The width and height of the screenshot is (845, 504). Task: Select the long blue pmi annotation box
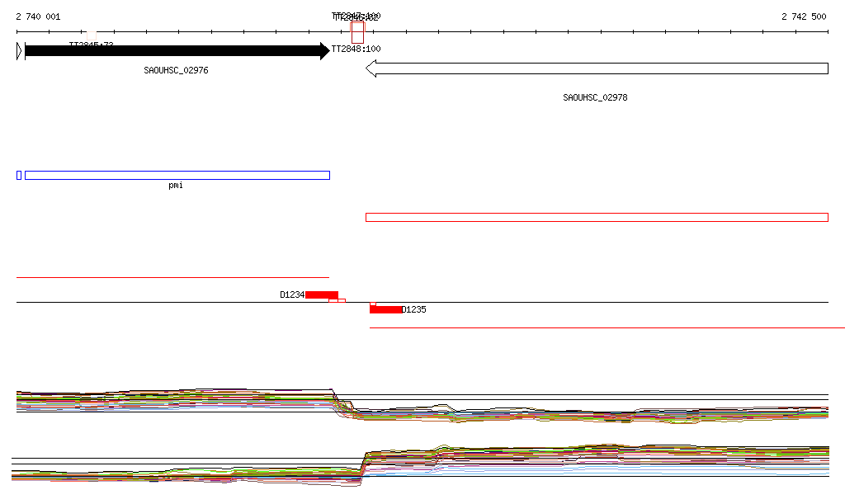(x=177, y=175)
